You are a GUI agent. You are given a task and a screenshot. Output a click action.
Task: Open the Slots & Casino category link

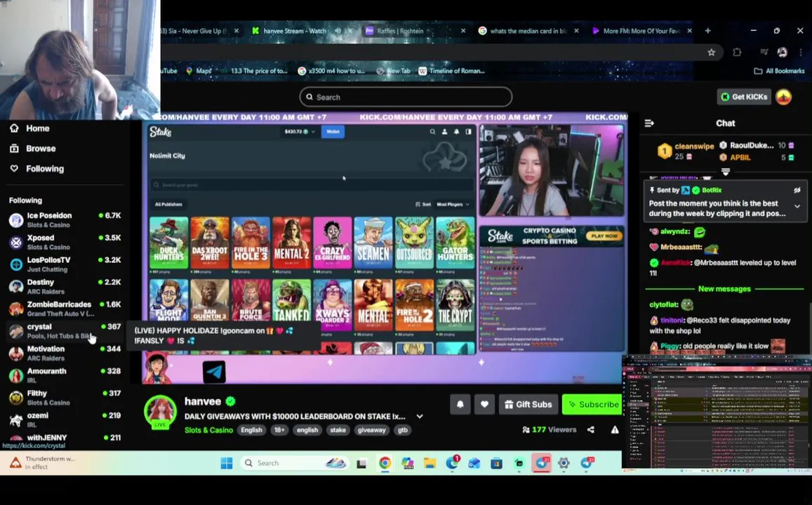tap(208, 430)
